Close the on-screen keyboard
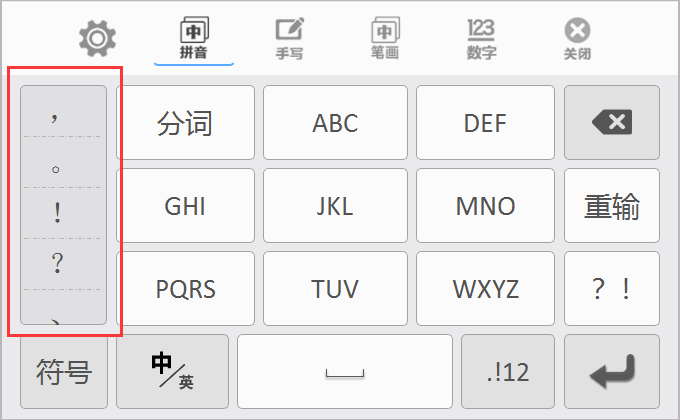680x420 pixels. point(577,38)
